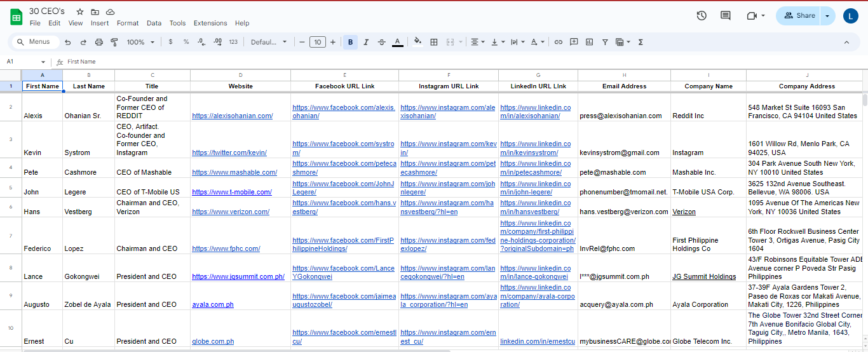Viewport: 868px width, 352px height.
Task: Click the Insert chart icon
Action: pos(589,42)
